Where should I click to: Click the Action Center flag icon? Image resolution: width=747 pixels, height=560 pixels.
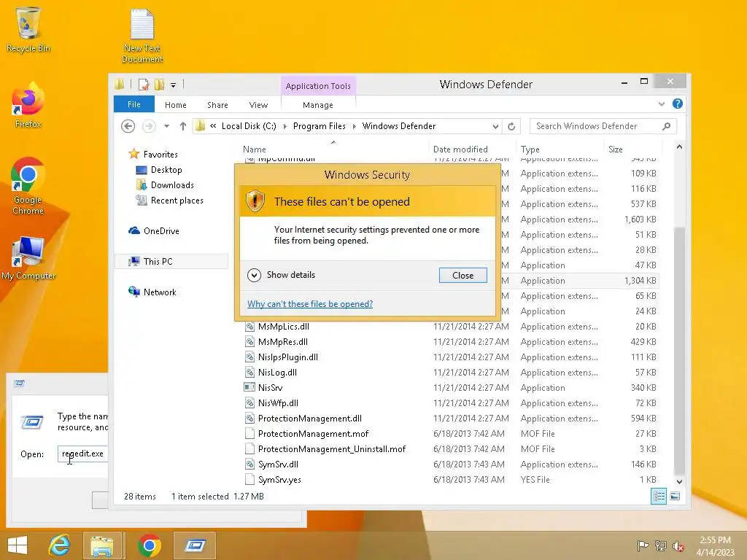pyautogui.click(x=643, y=546)
